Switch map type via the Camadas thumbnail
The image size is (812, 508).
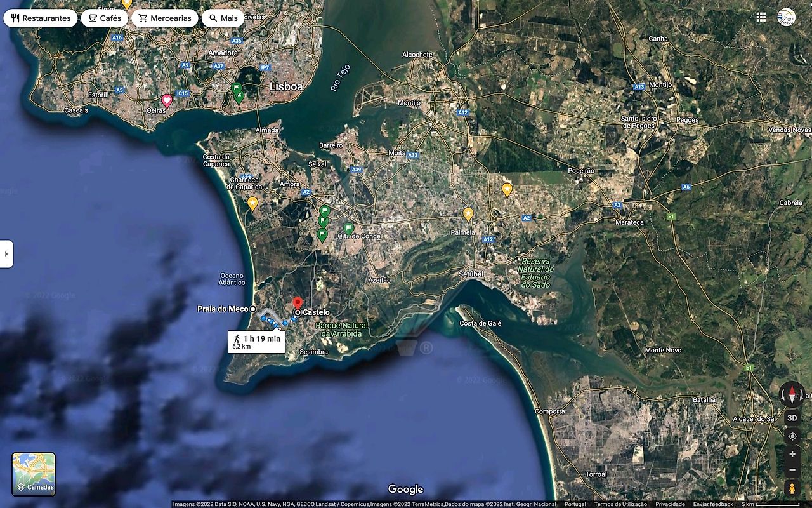coord(34,474)
